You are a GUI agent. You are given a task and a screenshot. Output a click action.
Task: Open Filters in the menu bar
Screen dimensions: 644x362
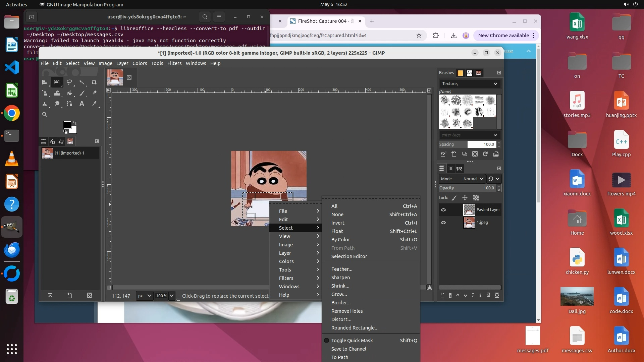point(174,63)
